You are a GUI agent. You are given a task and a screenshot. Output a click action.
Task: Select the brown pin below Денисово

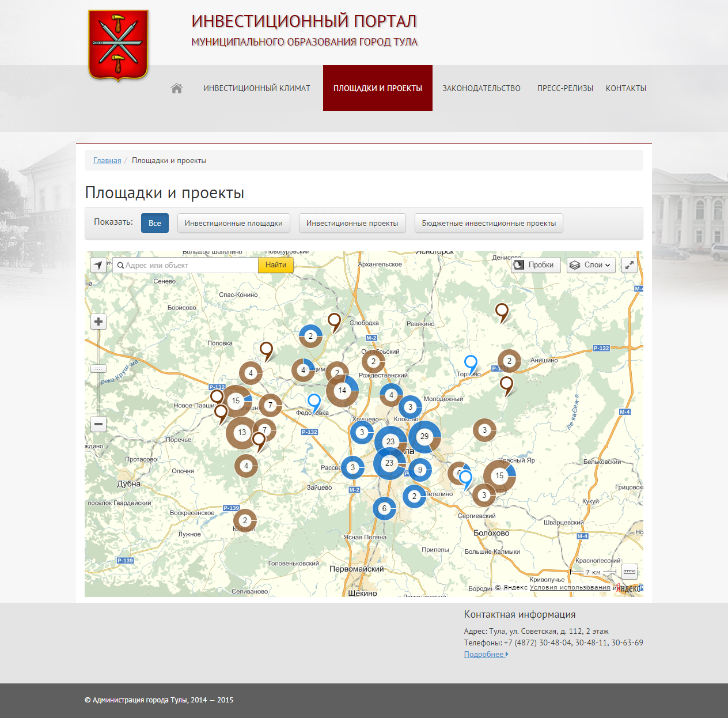point(502,312)
